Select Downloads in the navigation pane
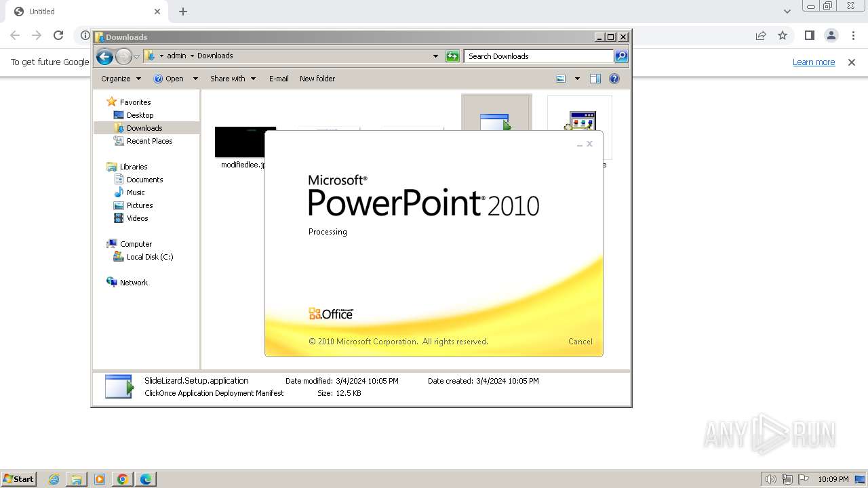Screen dimensions: 868x488 pos(144,128)
